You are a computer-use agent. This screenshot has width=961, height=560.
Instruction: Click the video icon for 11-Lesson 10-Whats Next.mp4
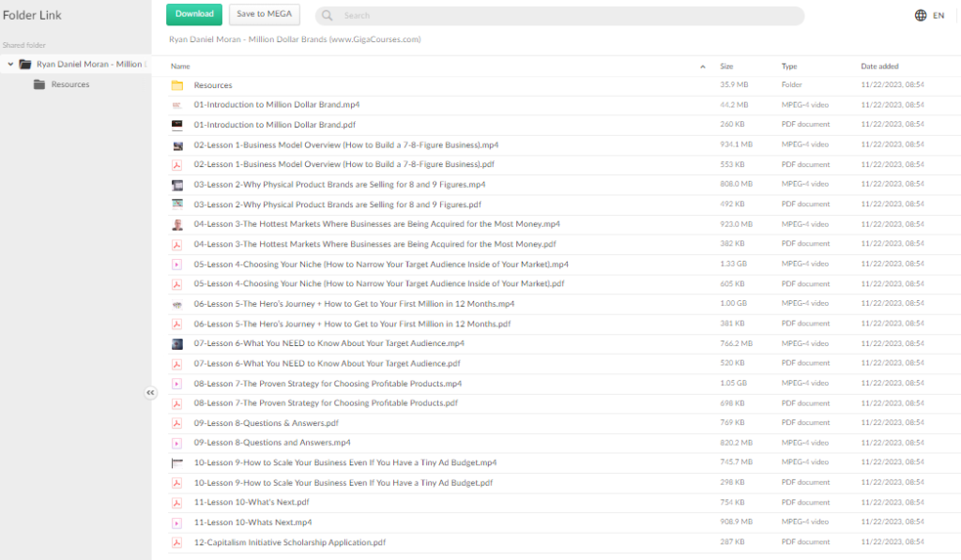click(x=177, y=522)
